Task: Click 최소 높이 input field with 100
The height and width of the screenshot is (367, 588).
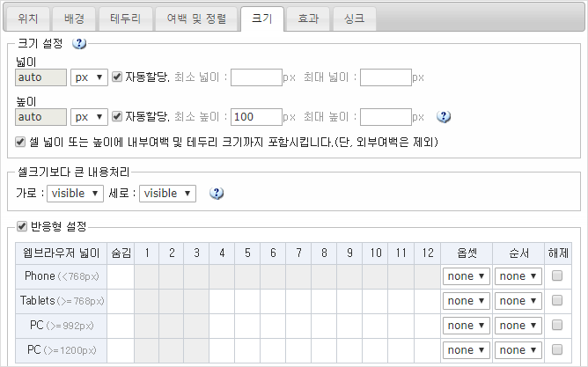Action: click(256, 116)
